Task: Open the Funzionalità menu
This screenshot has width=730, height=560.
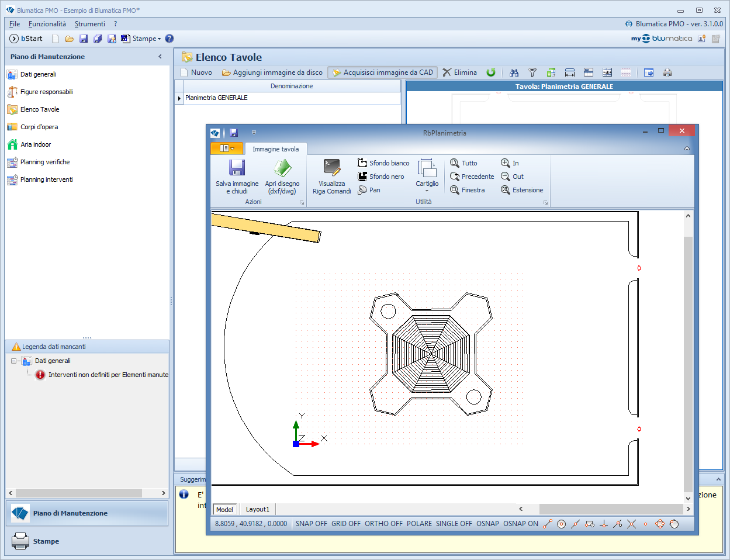Action: click(x=47, y=24)
